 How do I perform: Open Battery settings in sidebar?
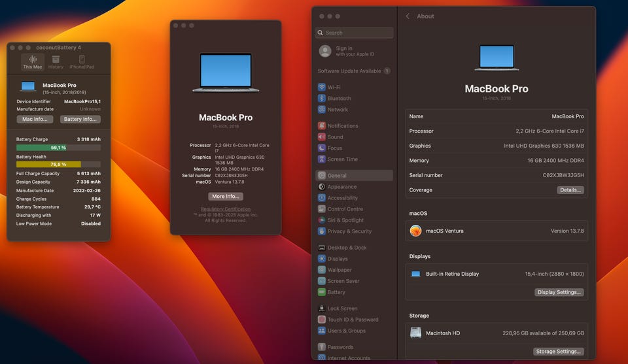coord(354,292)
